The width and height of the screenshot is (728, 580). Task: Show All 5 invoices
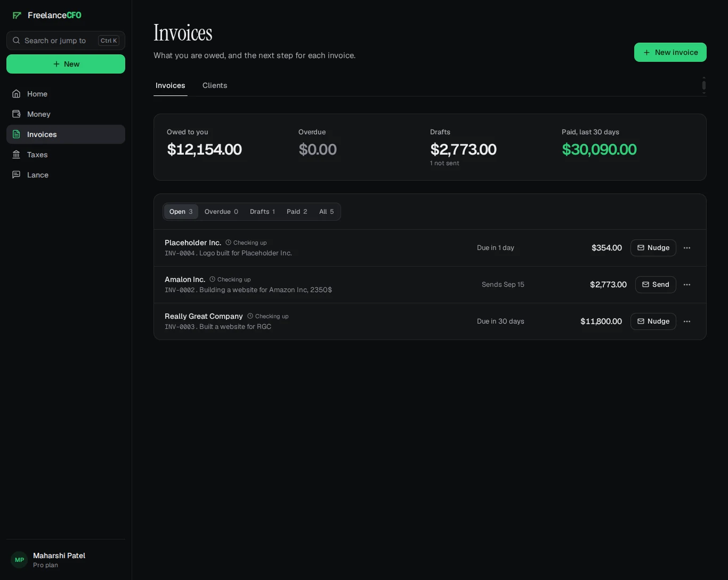[327, 212]
